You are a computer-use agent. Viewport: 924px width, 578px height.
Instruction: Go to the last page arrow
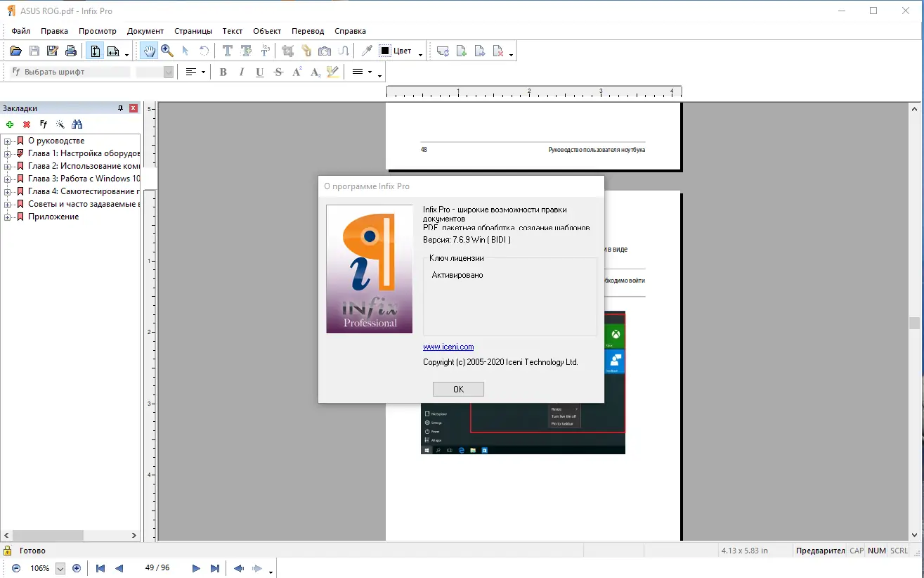215,568
